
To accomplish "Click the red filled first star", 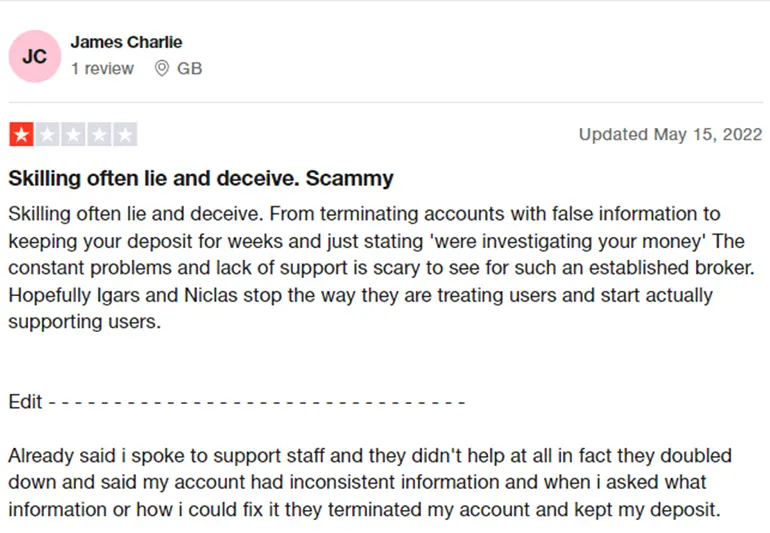I will [21, 134].
